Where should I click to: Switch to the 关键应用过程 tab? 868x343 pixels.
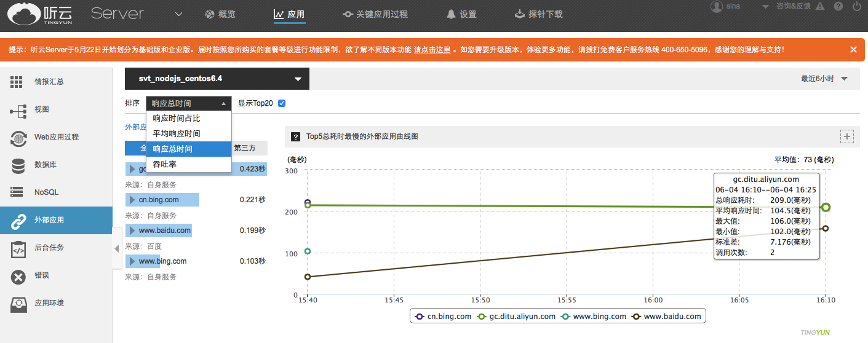[x=375, y=14]
